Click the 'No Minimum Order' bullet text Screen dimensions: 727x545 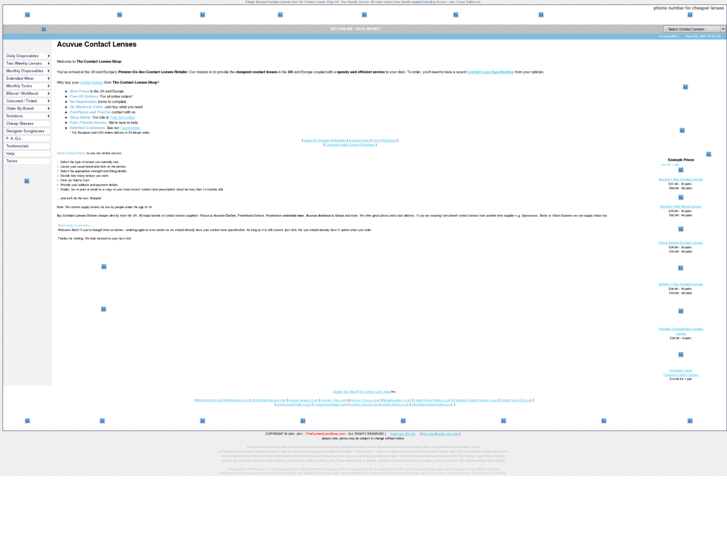pyautogui.click(x=86, y=107)
